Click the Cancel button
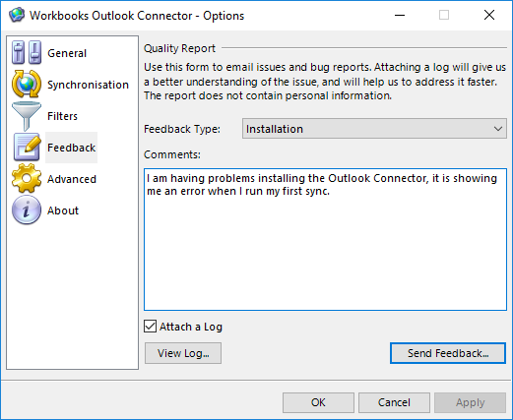The image size is (513, 420). coord(394,402)
